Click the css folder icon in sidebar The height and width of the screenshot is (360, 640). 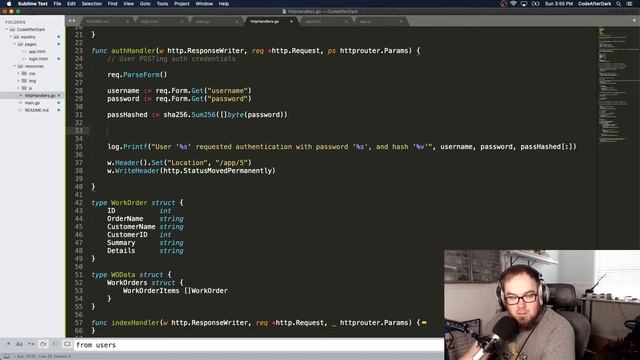click(x=24, y=73)
